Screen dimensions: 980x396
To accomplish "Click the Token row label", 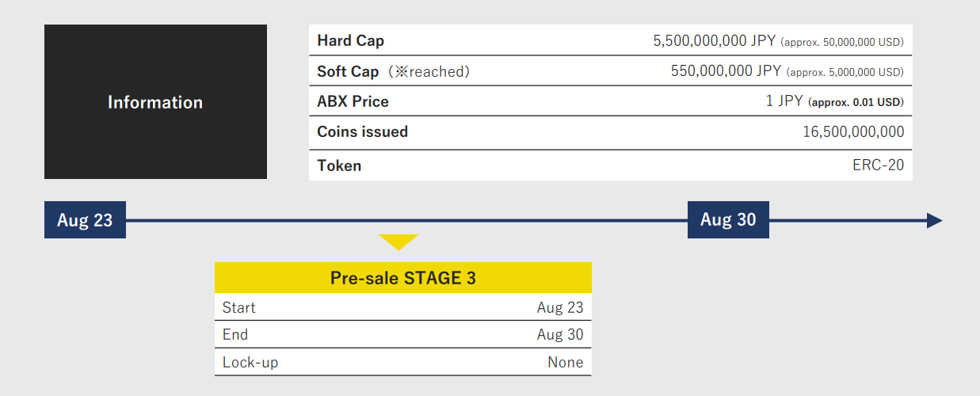I will pyautogui.click(x=339, y=166).
